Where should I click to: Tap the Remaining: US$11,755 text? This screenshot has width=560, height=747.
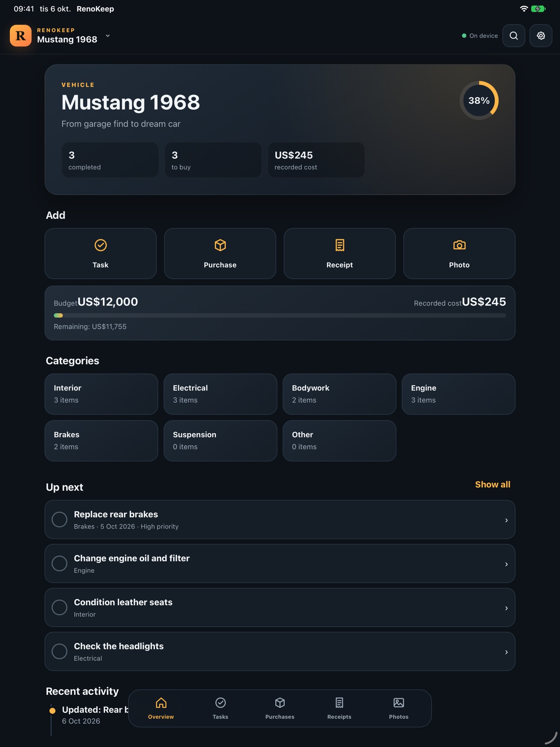pos(90,327)
